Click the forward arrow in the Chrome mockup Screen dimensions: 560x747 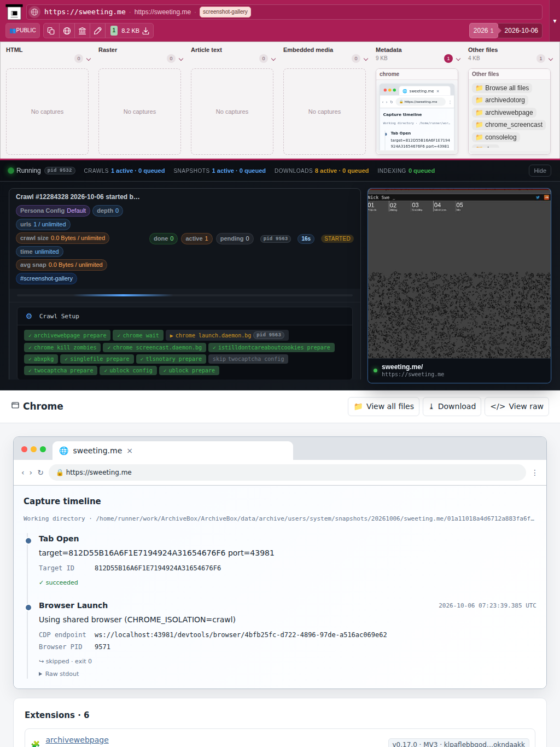[31, 472]
